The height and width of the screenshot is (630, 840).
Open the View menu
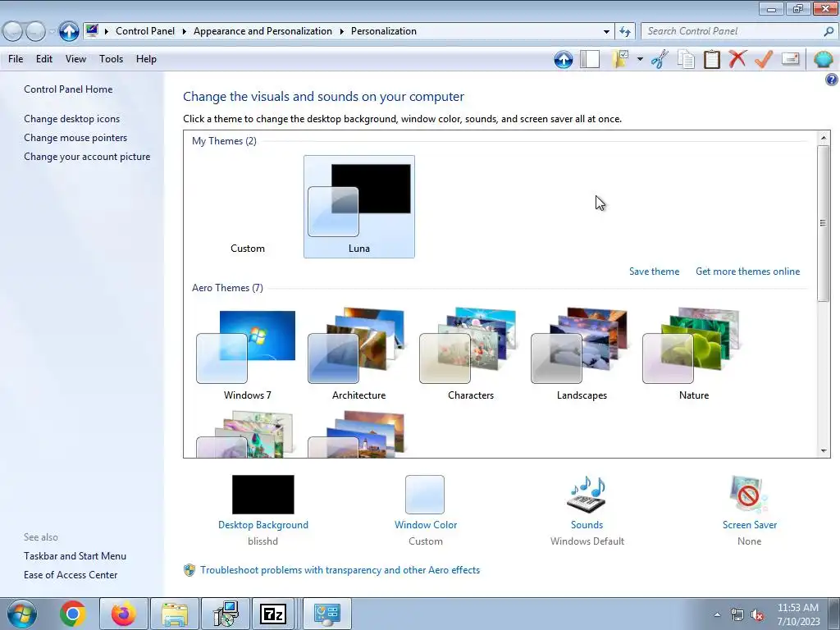tap(75, 59)
